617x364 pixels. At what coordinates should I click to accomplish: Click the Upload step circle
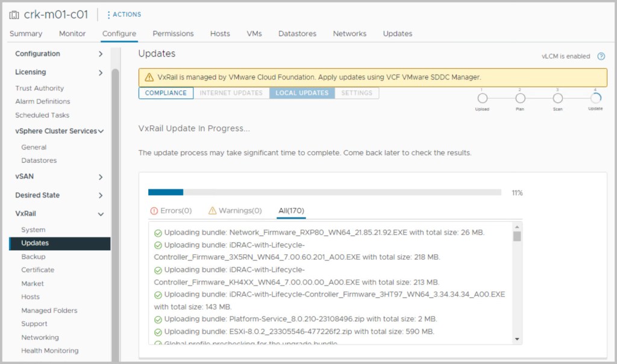click(x=482, y=98)
